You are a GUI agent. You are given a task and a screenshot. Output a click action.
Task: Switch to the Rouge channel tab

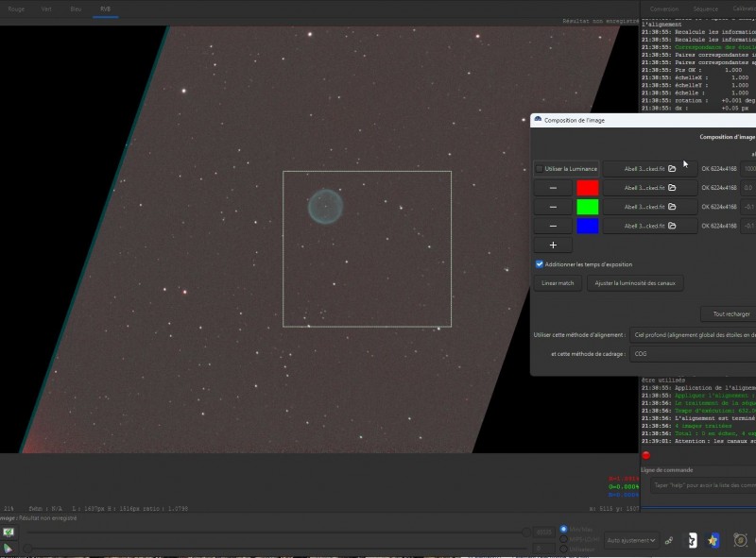pos(16,9)
